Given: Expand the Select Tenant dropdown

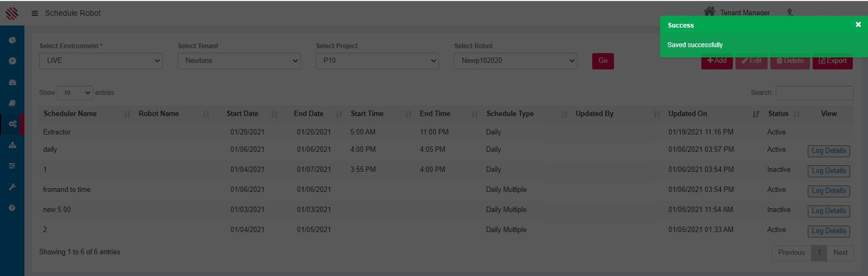Looking at the screenshot, I should pyautogui.click(x=239, y=61).
